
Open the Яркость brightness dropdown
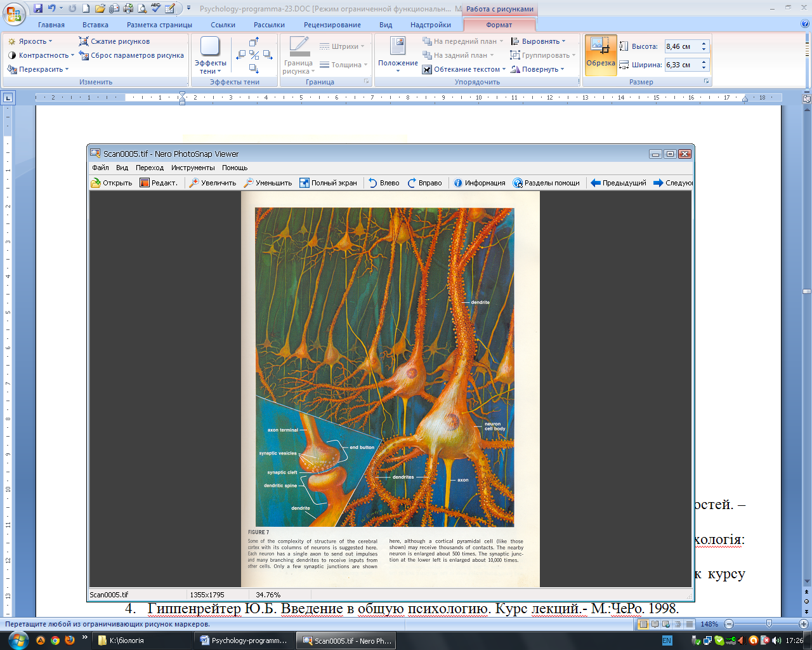pyautogui.click(x=29, y=41)
